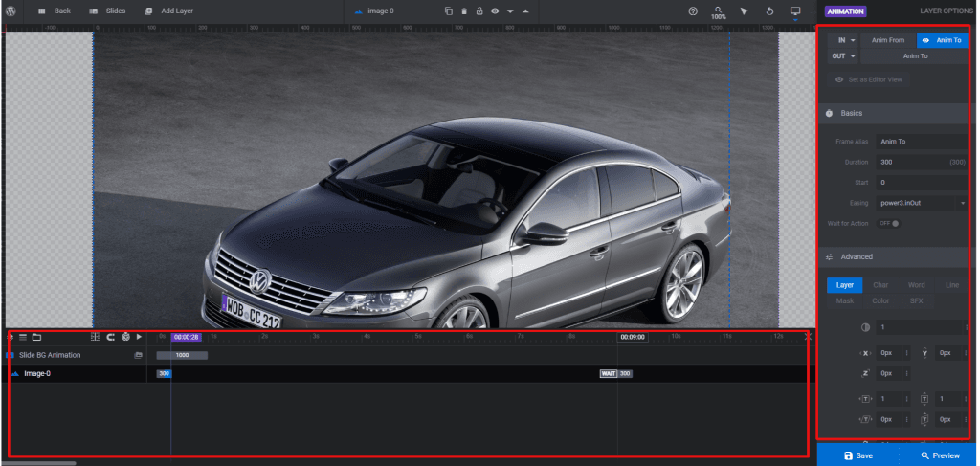Duplicate the selected layer with copy icon
This screenshot has width=980, height=466.
tap(448, 11)
